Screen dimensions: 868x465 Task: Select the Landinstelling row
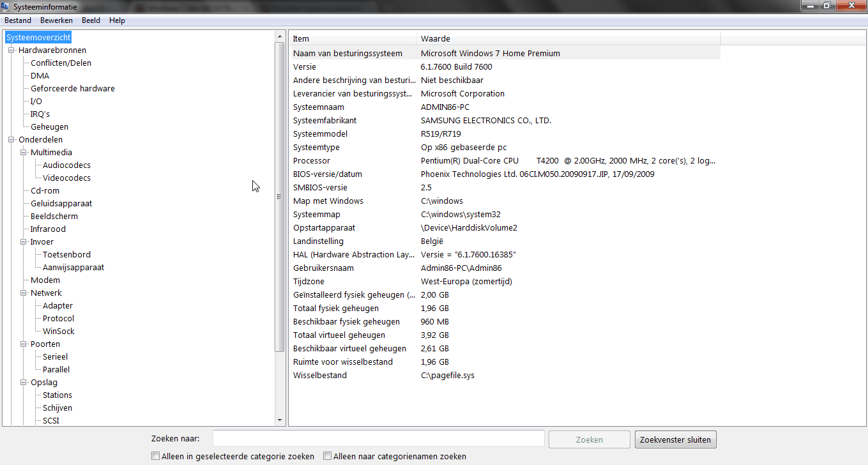505,241
